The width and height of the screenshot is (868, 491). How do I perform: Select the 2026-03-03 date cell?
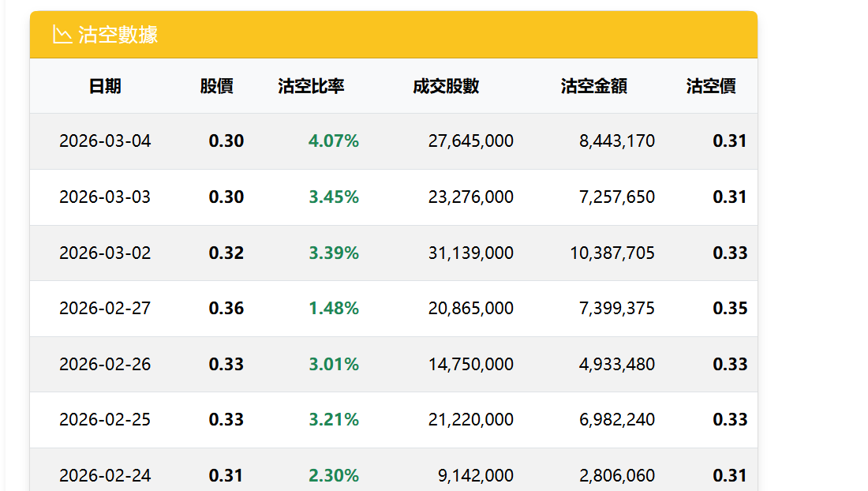click(105, 197)
